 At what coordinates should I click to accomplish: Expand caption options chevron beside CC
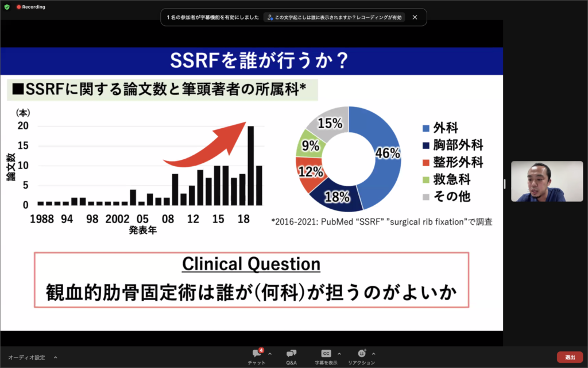[339, 354]
